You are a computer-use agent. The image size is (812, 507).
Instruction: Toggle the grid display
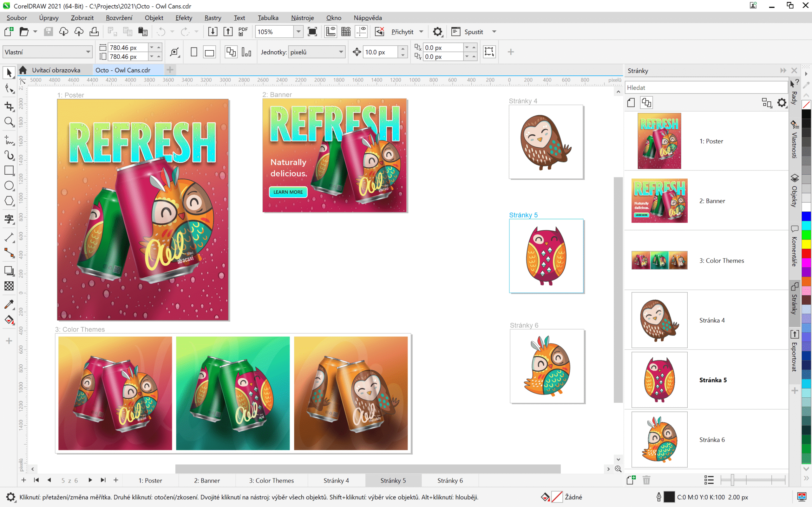[x=346, y=31]
